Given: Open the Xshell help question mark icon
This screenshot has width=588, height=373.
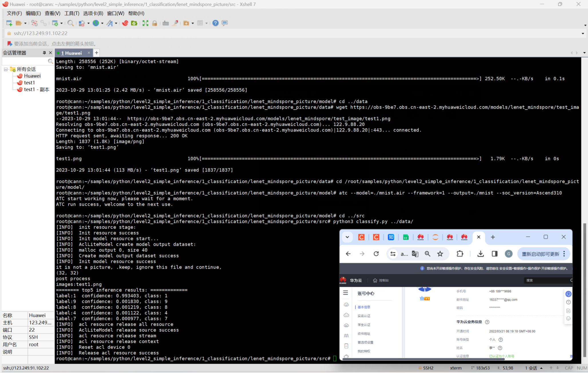Looking at the screenshot, I should coord(215,23).
